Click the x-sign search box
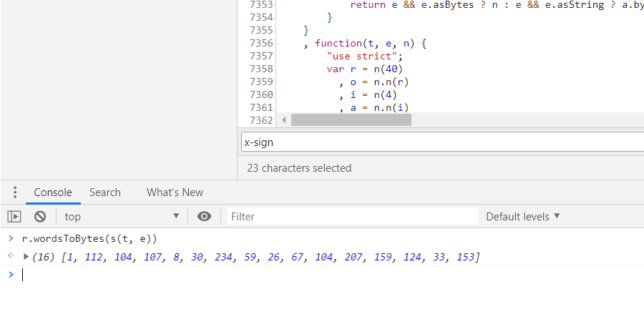Image resolution: width=644 pixels, height=332 pixels. tap(442, 142)
